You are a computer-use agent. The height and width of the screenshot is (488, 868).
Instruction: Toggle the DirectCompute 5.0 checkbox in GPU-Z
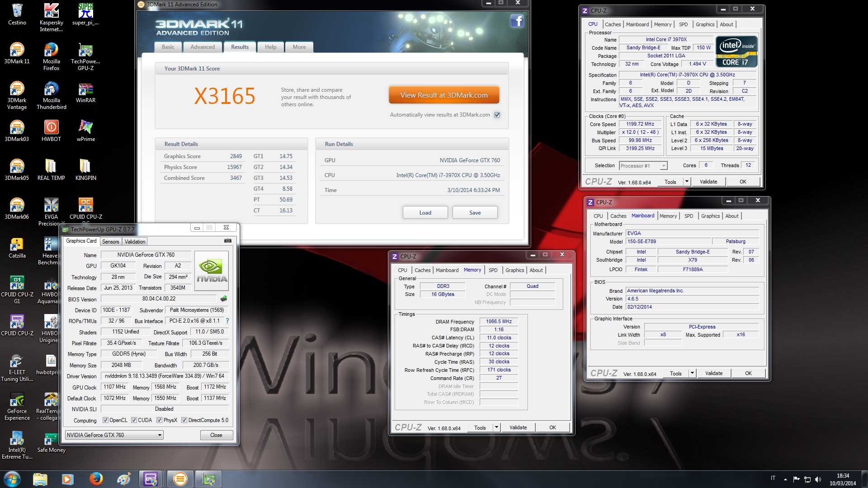pos(184,420)
